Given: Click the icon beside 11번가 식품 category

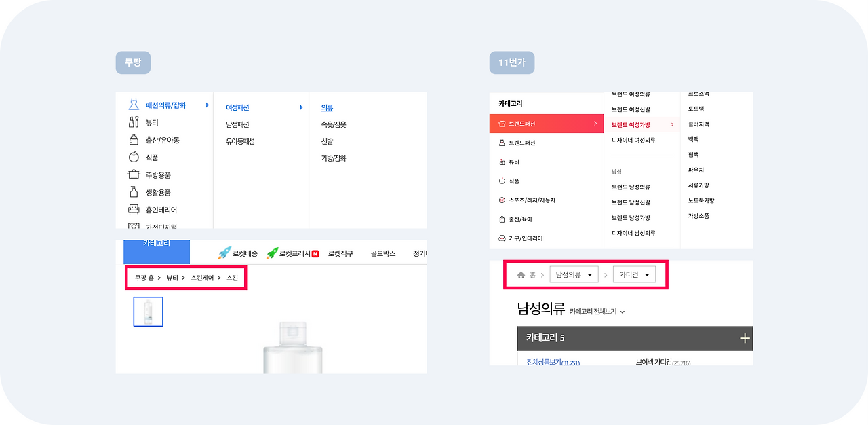Looking at the screenshot, I should click(502, 181).
